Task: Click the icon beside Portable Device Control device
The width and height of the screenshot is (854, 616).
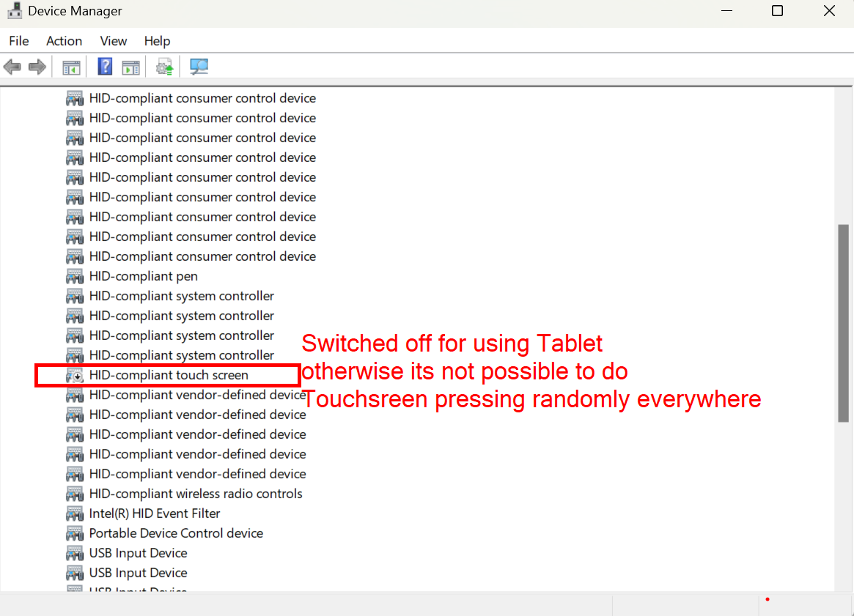Action: click(75, 533)
